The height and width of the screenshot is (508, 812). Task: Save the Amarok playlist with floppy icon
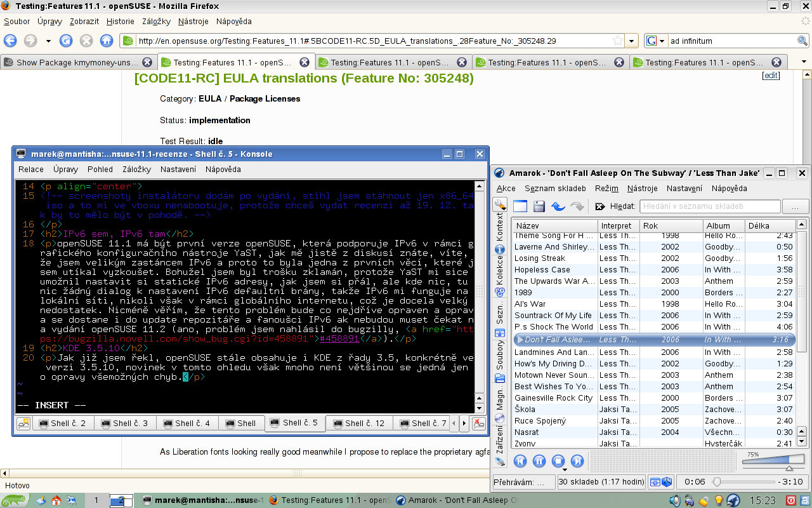coord(539,206)
